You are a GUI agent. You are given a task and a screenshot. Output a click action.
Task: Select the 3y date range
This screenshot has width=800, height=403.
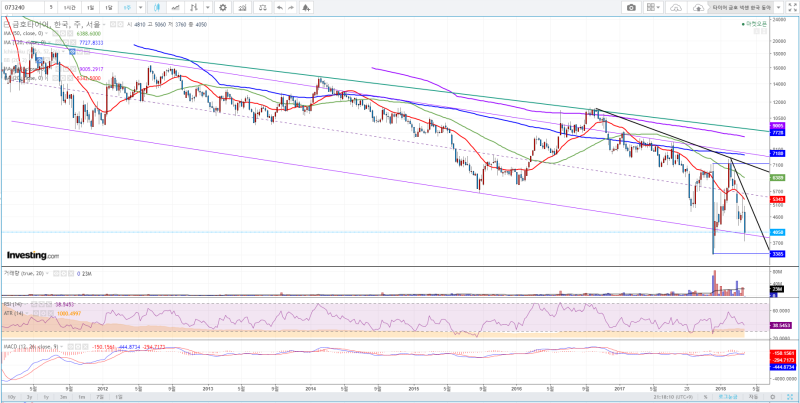[30, 397]
